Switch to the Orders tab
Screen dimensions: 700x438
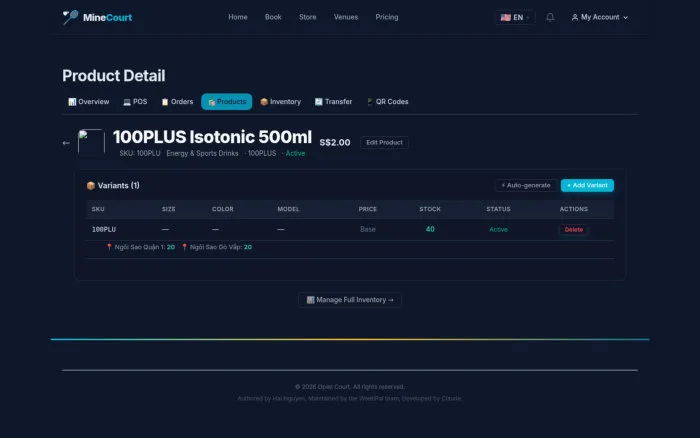[177, 102]
